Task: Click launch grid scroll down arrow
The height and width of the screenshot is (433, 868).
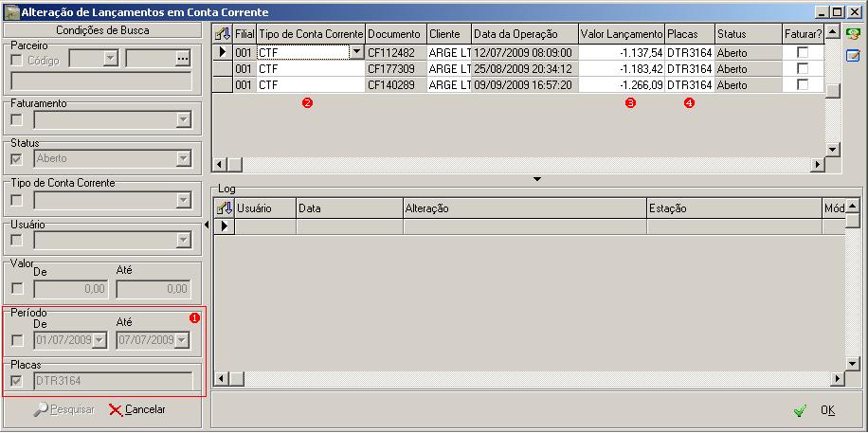Action: point(833,150)
